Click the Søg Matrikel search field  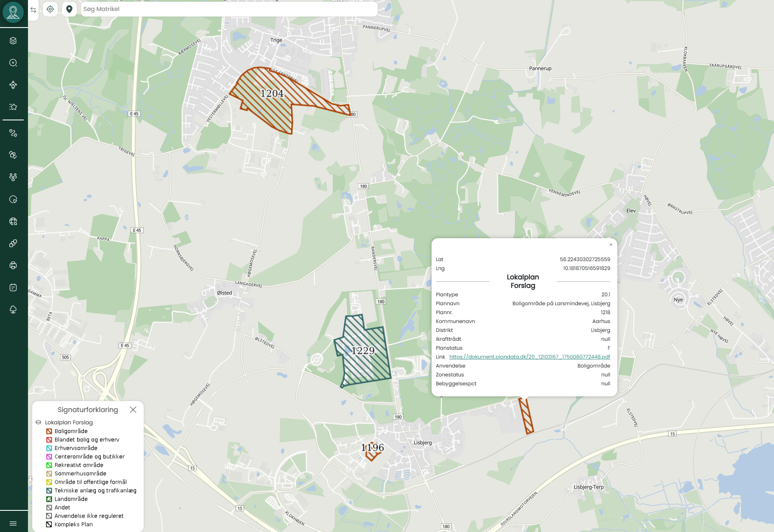pyautogui.click(x=229, y=9)
